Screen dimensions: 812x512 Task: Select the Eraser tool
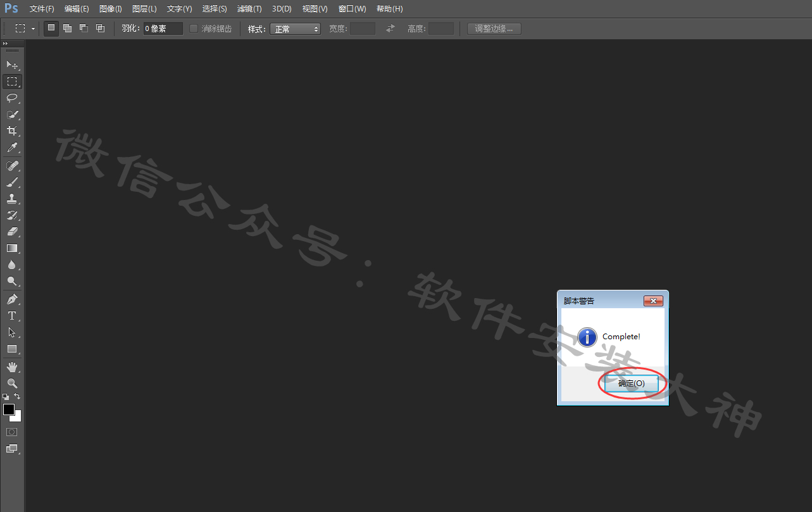point(12,232)
